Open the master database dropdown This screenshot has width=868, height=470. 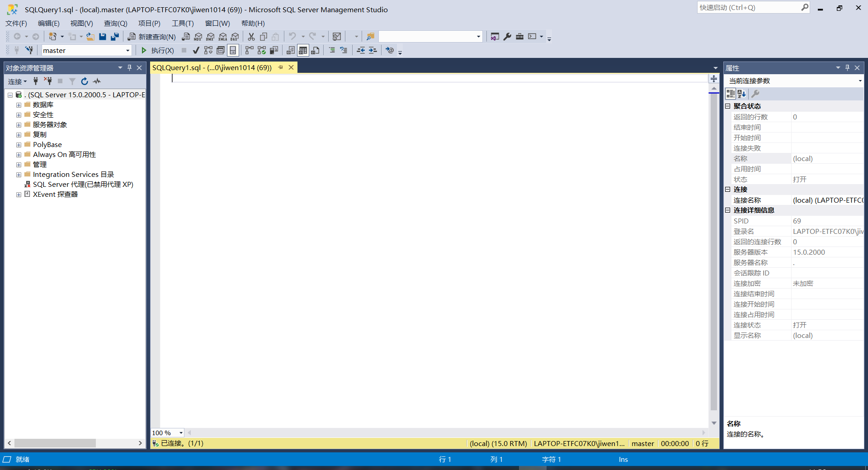(127, 51)
